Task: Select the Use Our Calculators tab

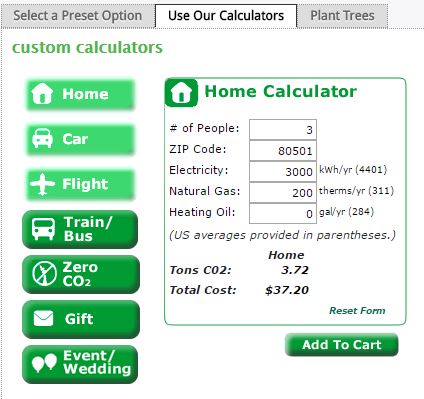Action: click(x=226, y=16)
